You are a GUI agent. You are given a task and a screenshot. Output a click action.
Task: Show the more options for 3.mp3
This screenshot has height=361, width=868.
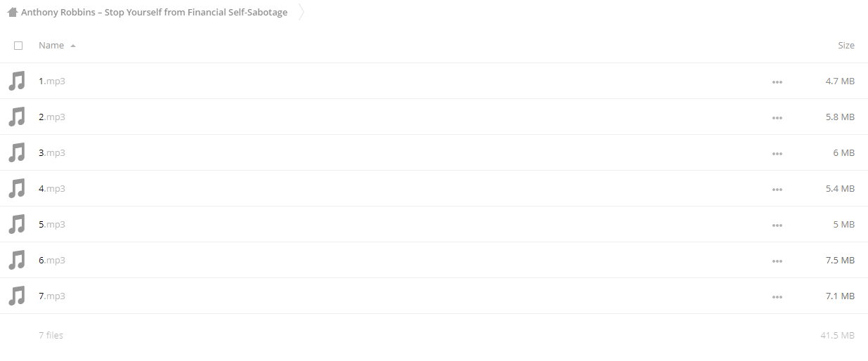tap(777, 153)
